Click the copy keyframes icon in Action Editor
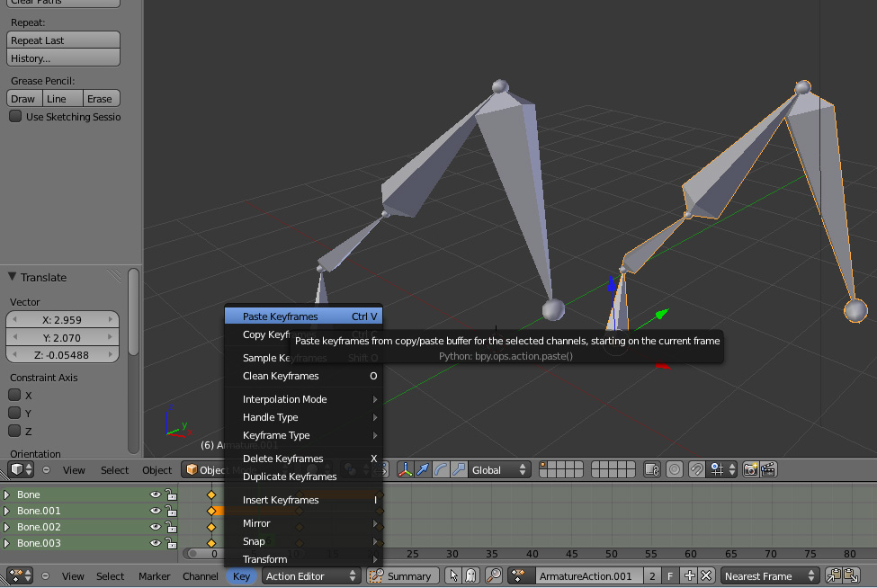Viewport: 877px width, 588px height. pos(833,576)
